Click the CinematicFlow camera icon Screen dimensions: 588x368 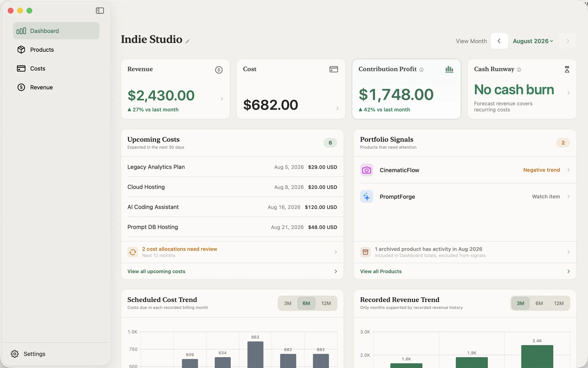pyautogui.click(x=367, y=170)
